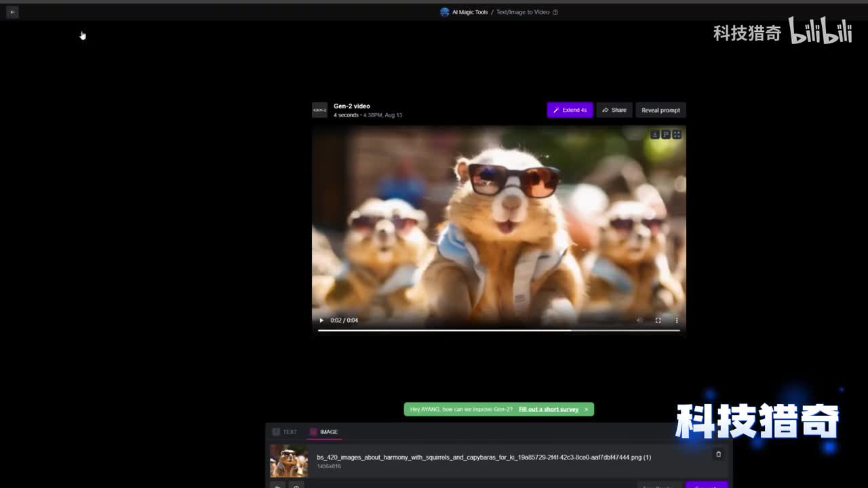Click the uploaded squirrel image thumbnail
Image resolution: width=868 pixels, height=488 pixels.
289,461
